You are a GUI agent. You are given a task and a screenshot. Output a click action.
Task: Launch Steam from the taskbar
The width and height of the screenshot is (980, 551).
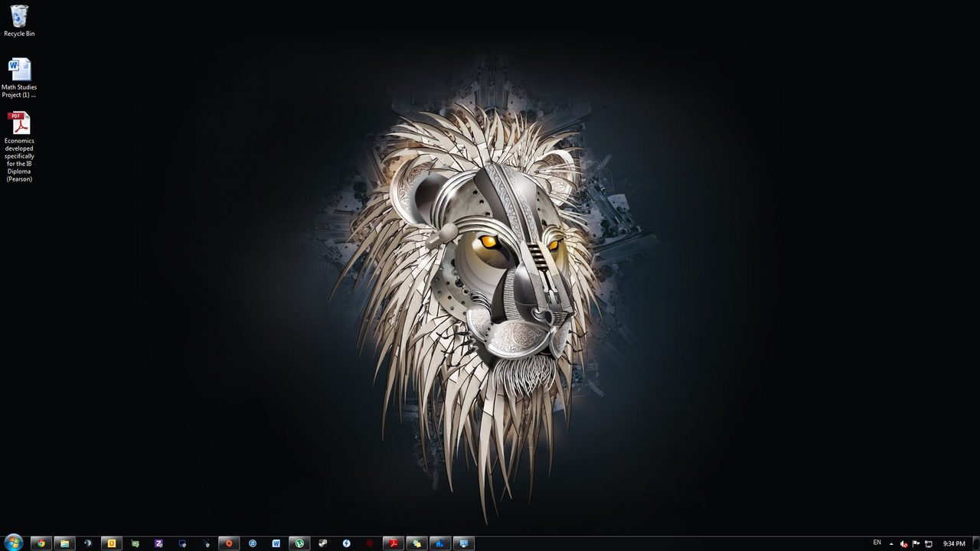(323, 543)
